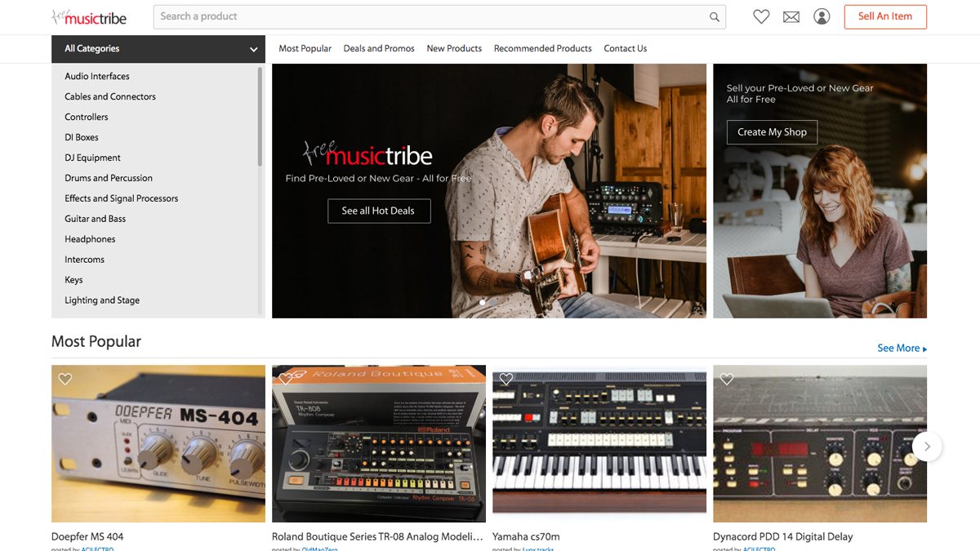
Task: Click the Create My Shop button
Action: (x=772, y=132)
